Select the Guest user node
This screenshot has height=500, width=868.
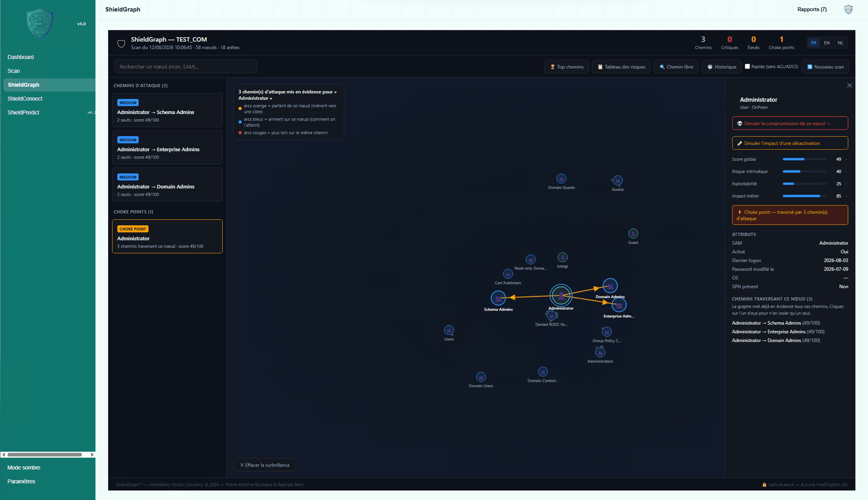click(633, 233)
